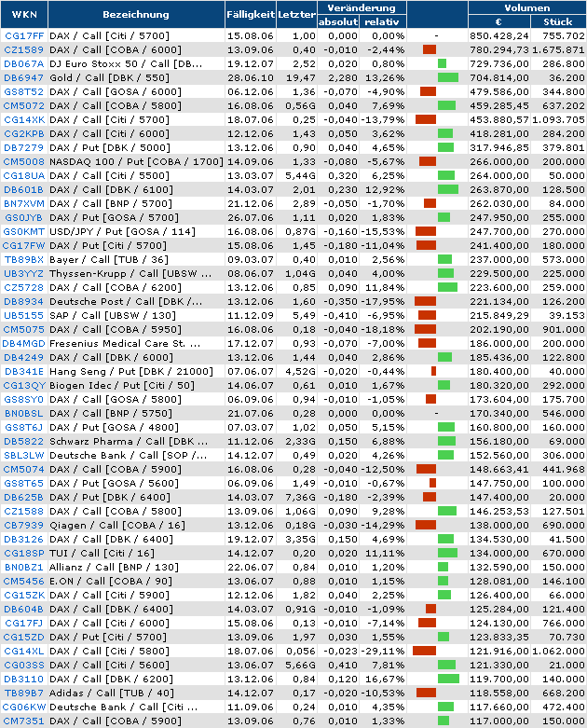Select 'NASDAQ 100 / Put [COBA / 1700]' text

[136, 161]
